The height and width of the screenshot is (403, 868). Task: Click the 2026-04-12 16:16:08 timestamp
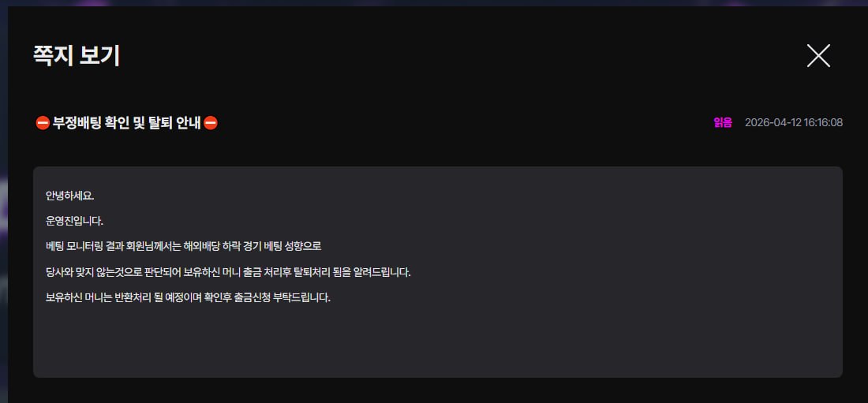click(794, 122)
